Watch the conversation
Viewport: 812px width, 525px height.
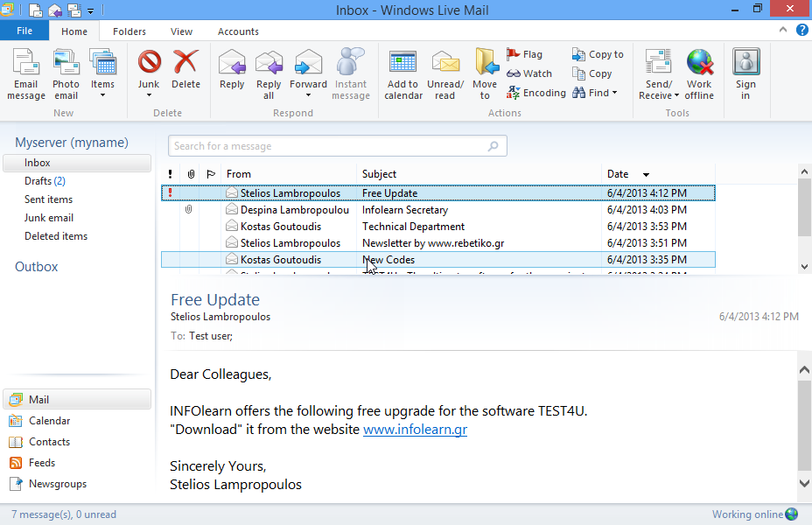[529, 73]
